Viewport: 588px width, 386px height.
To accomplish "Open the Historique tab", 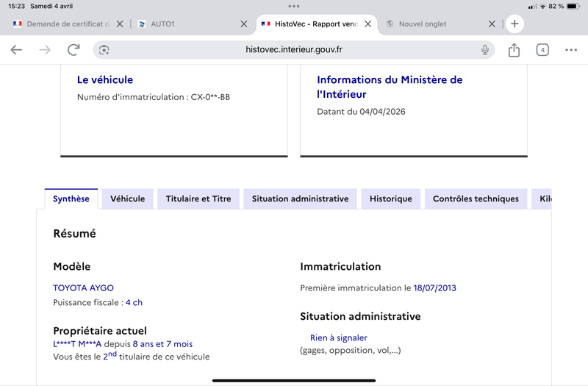I will (391, 199).
